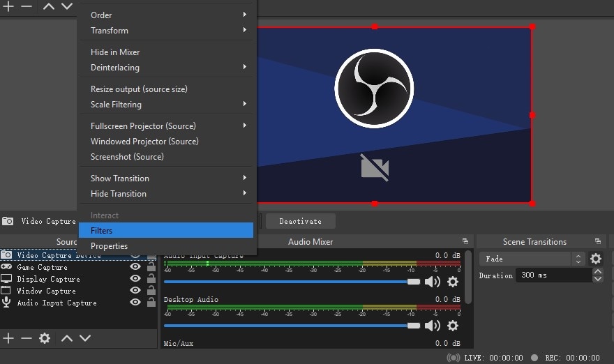Select the Game Capture source row
The width and height of the screenshot is (614, 364).
(78, 267)
